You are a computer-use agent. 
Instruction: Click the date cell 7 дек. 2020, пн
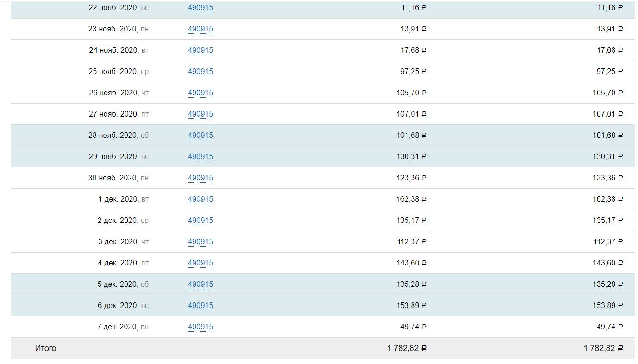click(x=123, y=327)
